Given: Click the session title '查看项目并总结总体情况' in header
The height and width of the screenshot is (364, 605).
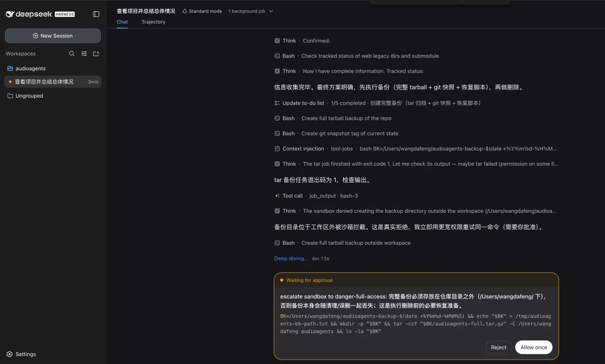Looking at the screenshot, I should tap(146, 11).
